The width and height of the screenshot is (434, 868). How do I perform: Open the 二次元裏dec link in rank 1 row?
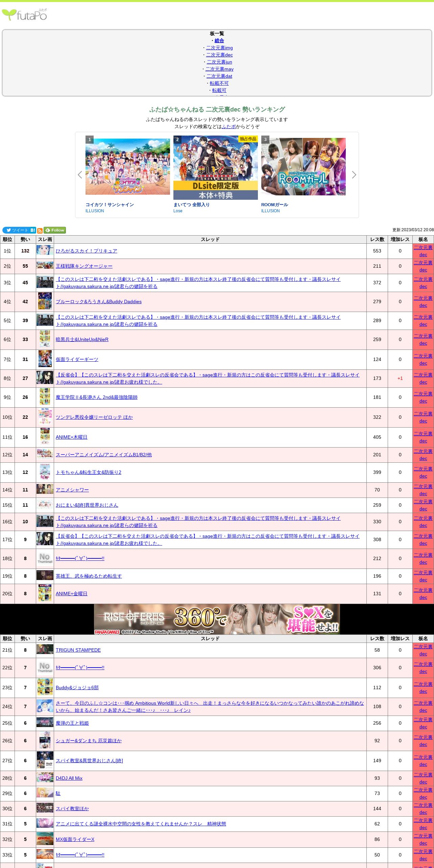coord(423,251)
